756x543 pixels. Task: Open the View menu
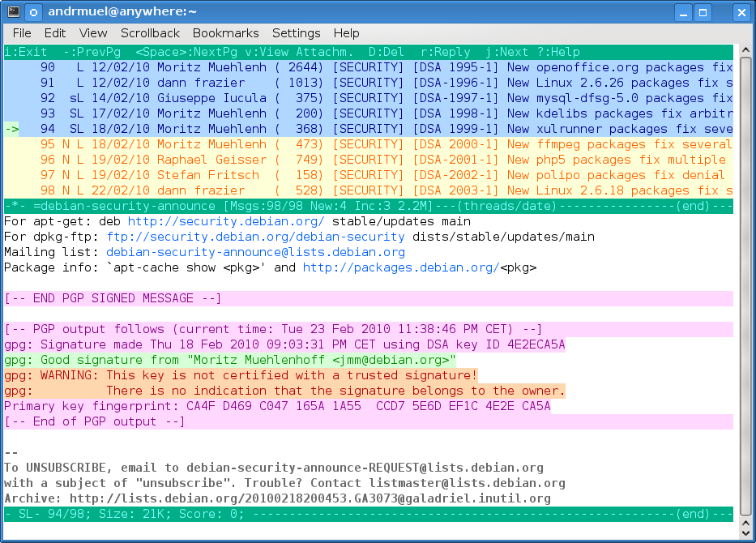tap(93, 32)
